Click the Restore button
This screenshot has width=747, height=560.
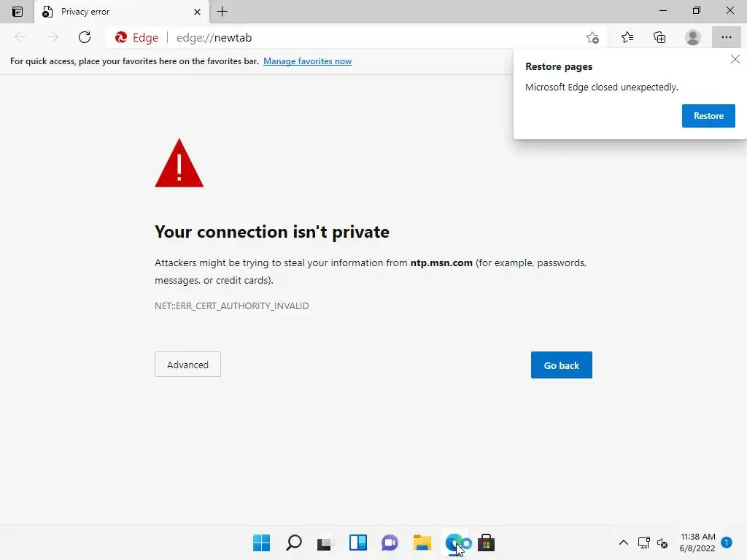click(708, 116)
